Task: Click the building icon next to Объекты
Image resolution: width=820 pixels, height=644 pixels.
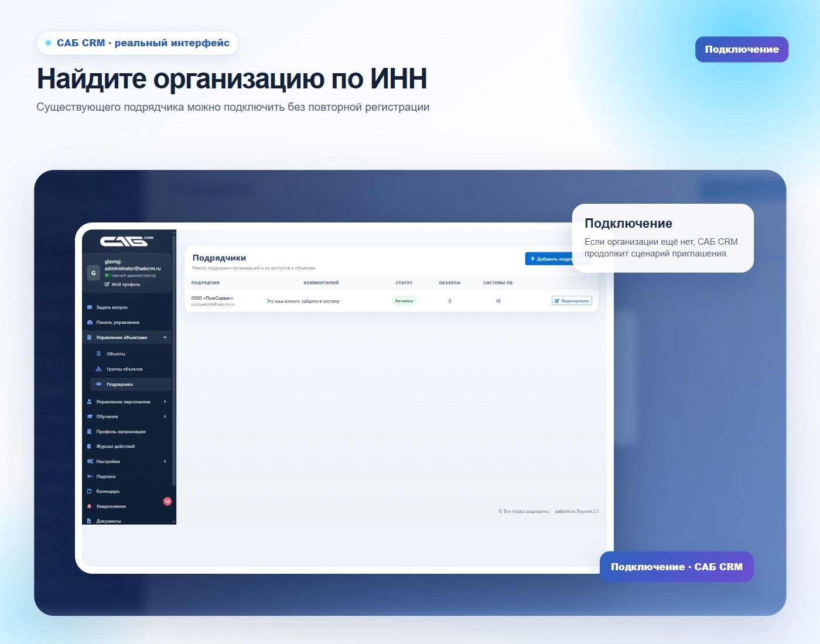Action: [98, 354]
